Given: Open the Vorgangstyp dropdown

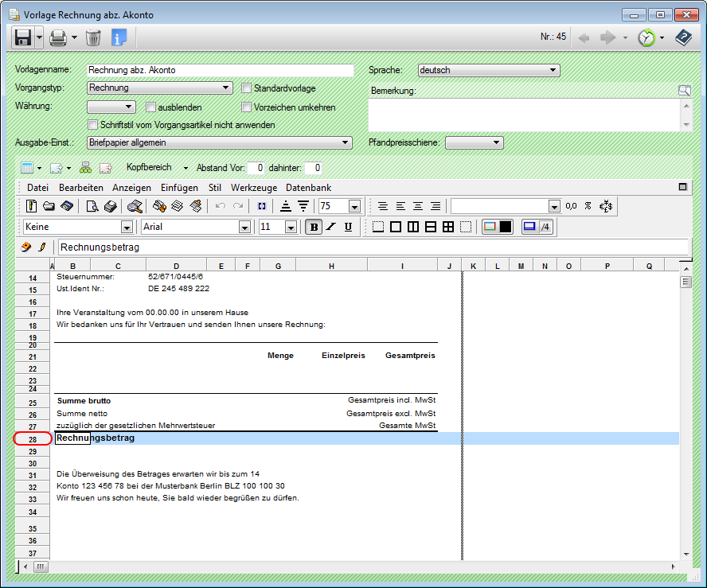Looking at the screenshot, I should pyautogui.click(x=227, y=88).
